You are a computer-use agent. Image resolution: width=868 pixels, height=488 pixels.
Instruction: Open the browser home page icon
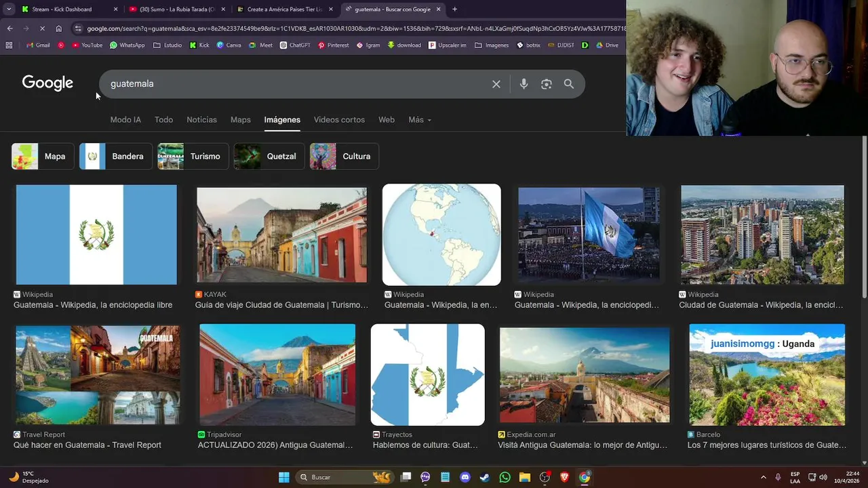[x=58, y=28]
